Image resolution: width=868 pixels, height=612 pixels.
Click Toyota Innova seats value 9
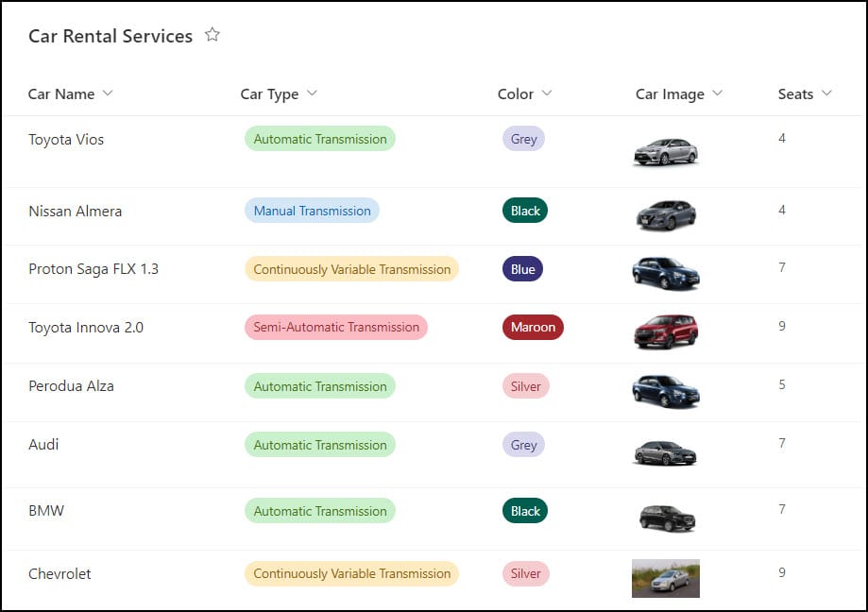(x=782, y=326)
